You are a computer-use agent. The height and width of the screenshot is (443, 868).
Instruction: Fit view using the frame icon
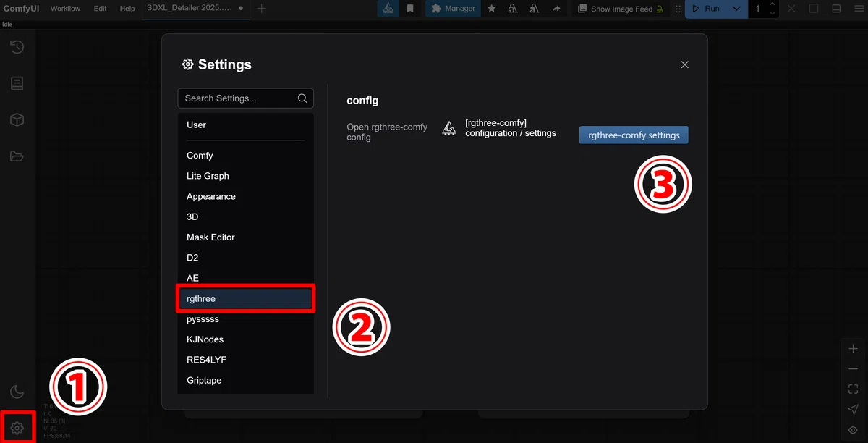[x=853, y=389]
